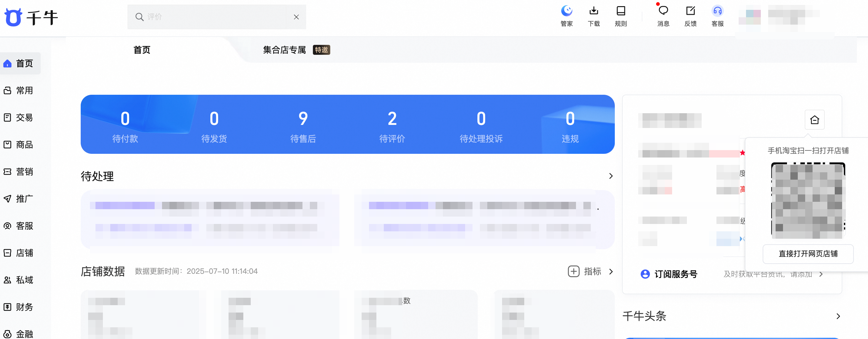Click the 数据更新时间 timestamp text
Image resolution: width=868 pixels, height=339 pixels.
196,271
